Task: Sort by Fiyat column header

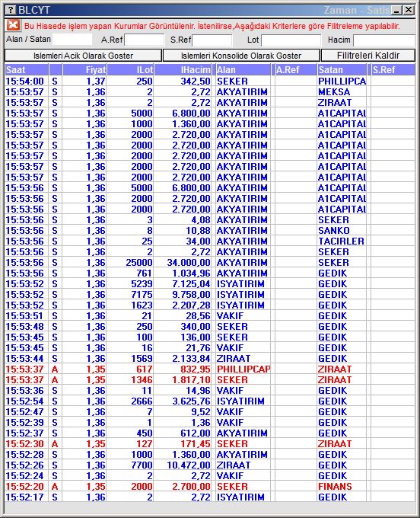Action: [84, 70]
